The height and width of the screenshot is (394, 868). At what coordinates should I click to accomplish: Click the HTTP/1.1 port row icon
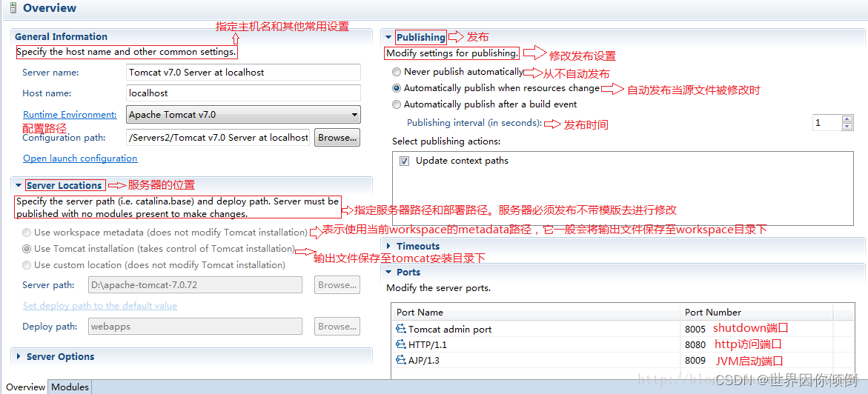pos(401,344)
